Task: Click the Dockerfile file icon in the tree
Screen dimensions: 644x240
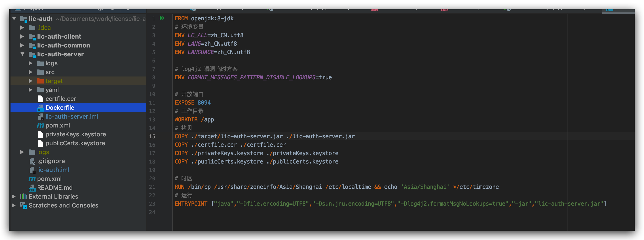Action: click(40, 108)
